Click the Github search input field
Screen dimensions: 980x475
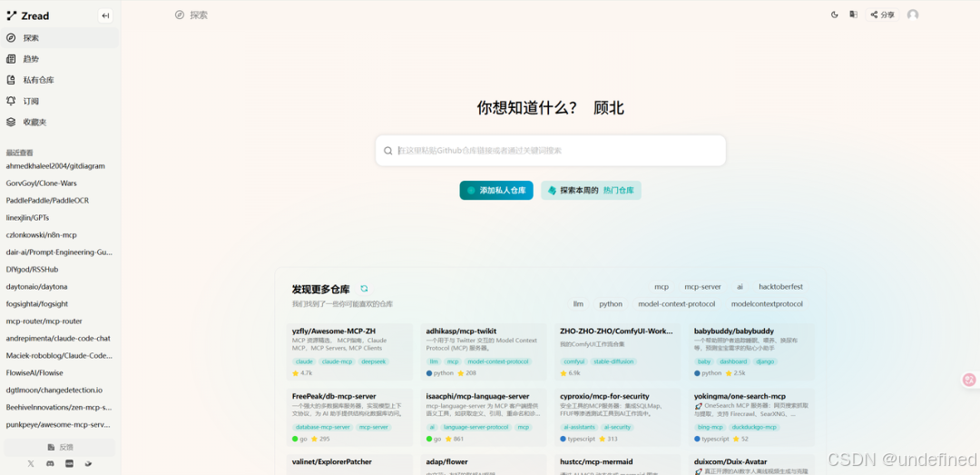tap(551, 151)
